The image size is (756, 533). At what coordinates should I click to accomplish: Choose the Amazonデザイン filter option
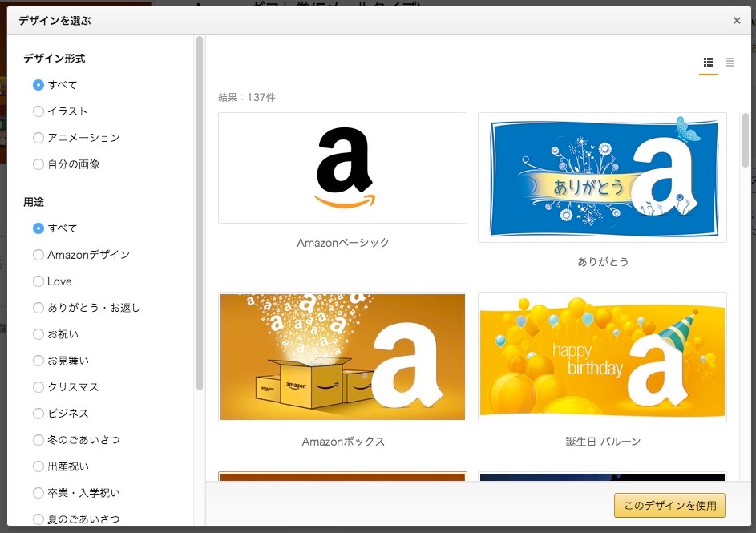[x=38, y=255]
